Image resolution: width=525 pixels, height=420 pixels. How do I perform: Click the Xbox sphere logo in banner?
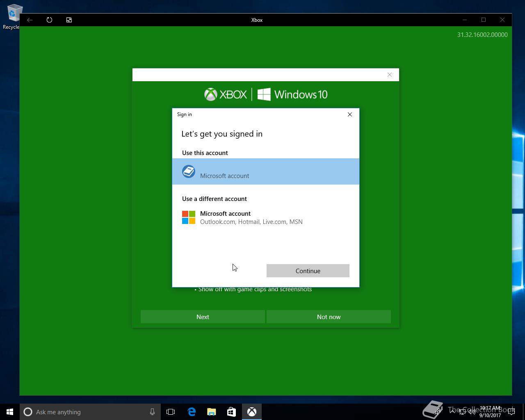click(x=211, y=94)
